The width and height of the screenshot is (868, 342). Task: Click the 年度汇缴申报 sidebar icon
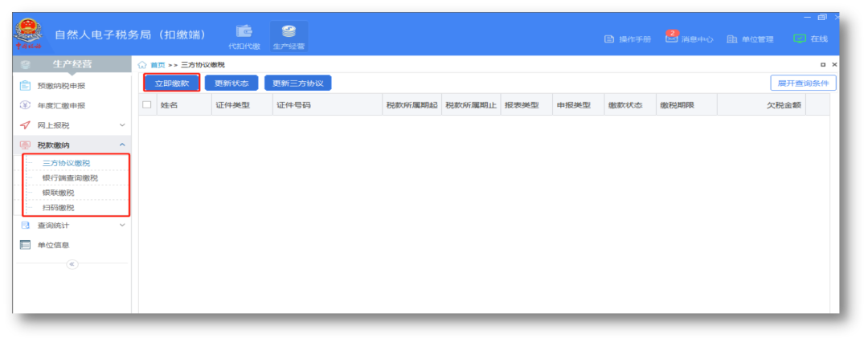click(25, 106)
